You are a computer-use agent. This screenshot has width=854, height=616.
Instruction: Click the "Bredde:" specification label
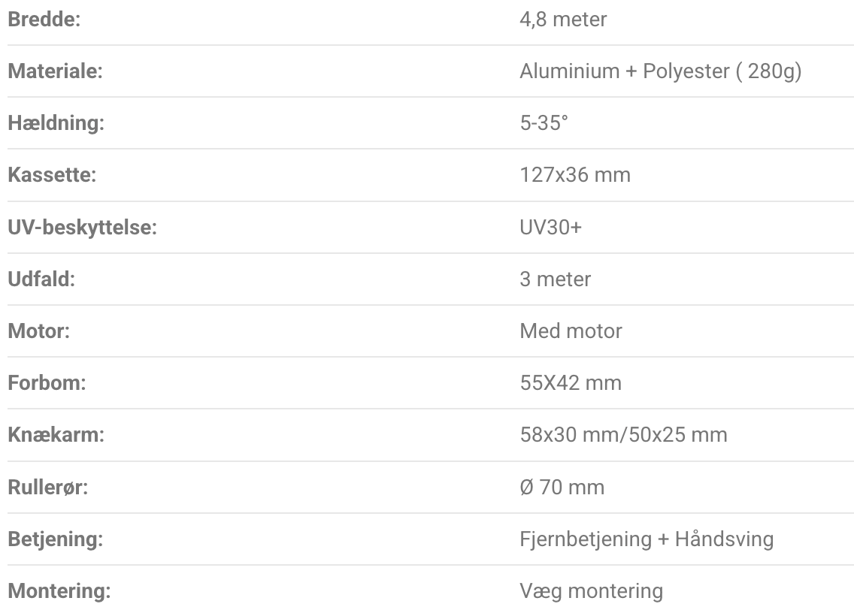coord(44,19)
